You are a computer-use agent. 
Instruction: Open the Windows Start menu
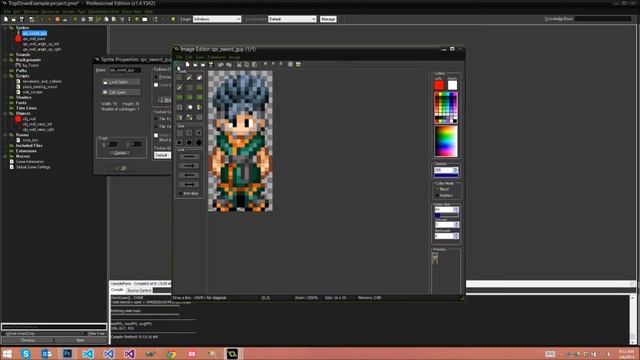tap(7, 353)
